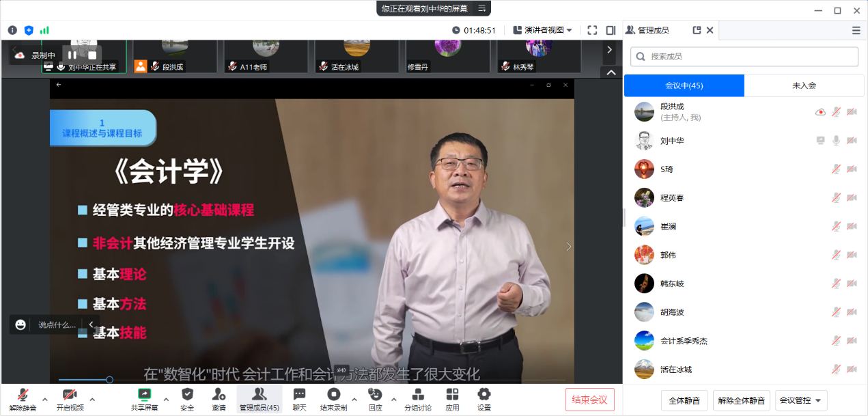Pop out the member panel
868x416 pixels.
697,30
